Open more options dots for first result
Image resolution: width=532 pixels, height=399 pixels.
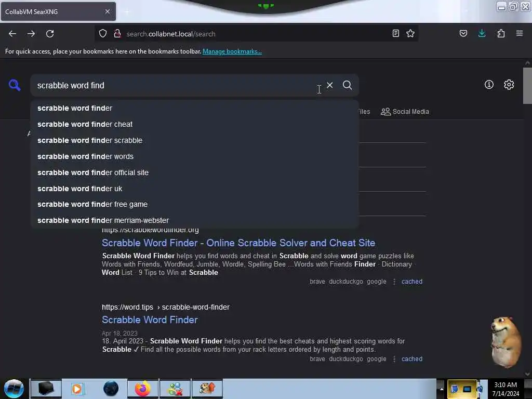tap(394, 282)
